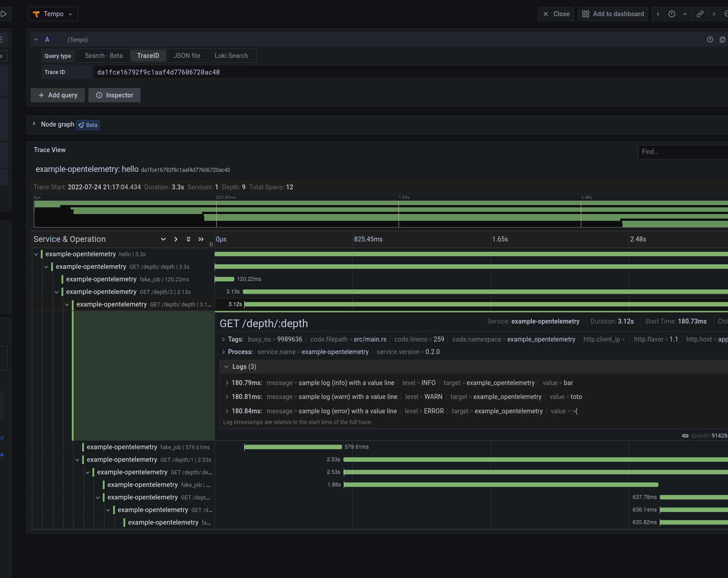Copy shortened link icon
Image resolution: width=728 pixels, height=578 pixels.
tap(700, 14)
